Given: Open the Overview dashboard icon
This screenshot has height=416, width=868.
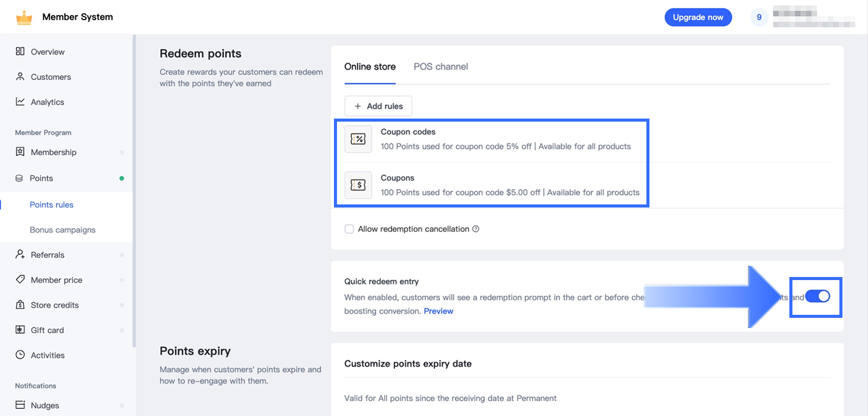Looking at the screenshot, I should [x=20, y=51].
